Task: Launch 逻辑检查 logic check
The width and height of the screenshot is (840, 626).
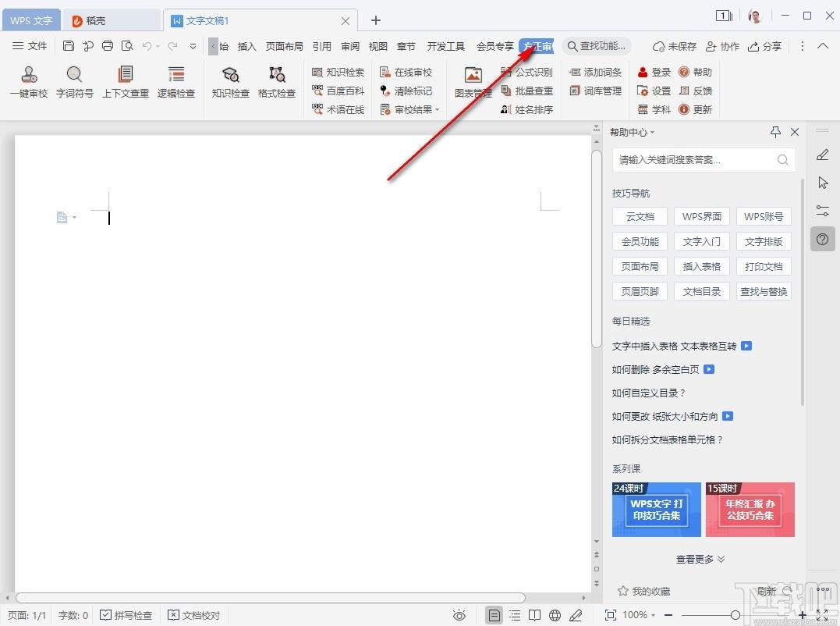Action: pos(175,82)
